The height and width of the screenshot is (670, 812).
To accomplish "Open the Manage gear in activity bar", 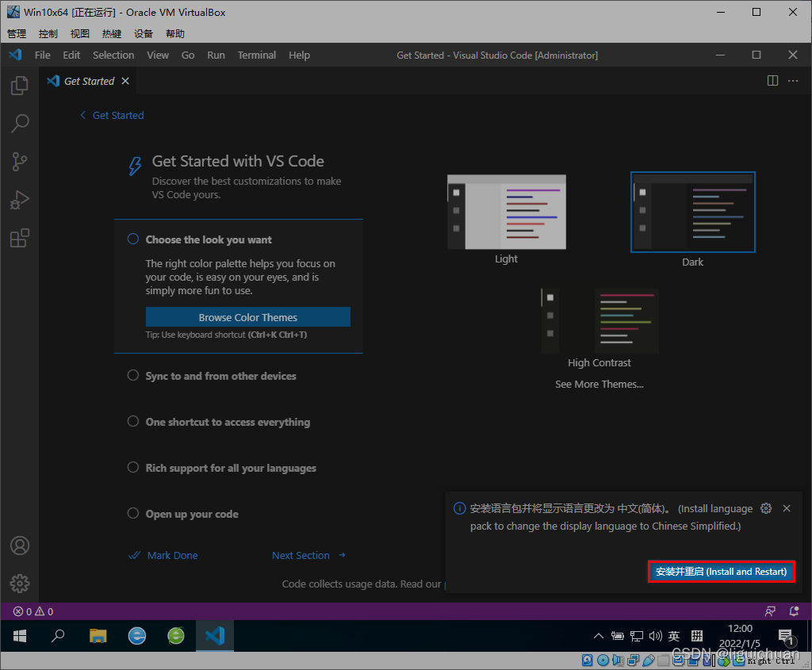I will click(x=20, y=584).
